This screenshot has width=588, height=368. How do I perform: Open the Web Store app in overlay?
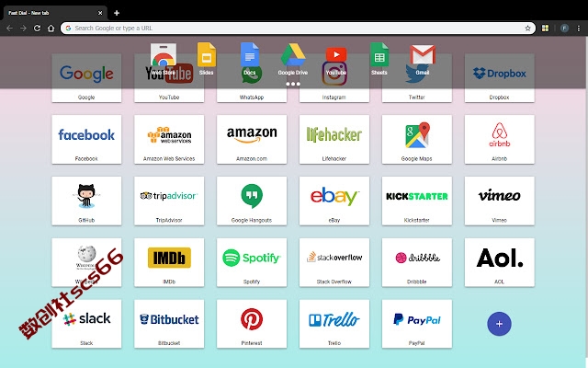(x=164, y=59)
